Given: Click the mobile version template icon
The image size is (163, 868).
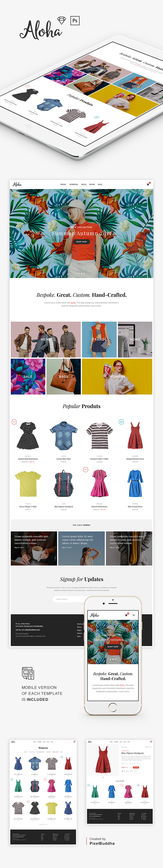Looking at the screenshot, I should pos(28,673).
